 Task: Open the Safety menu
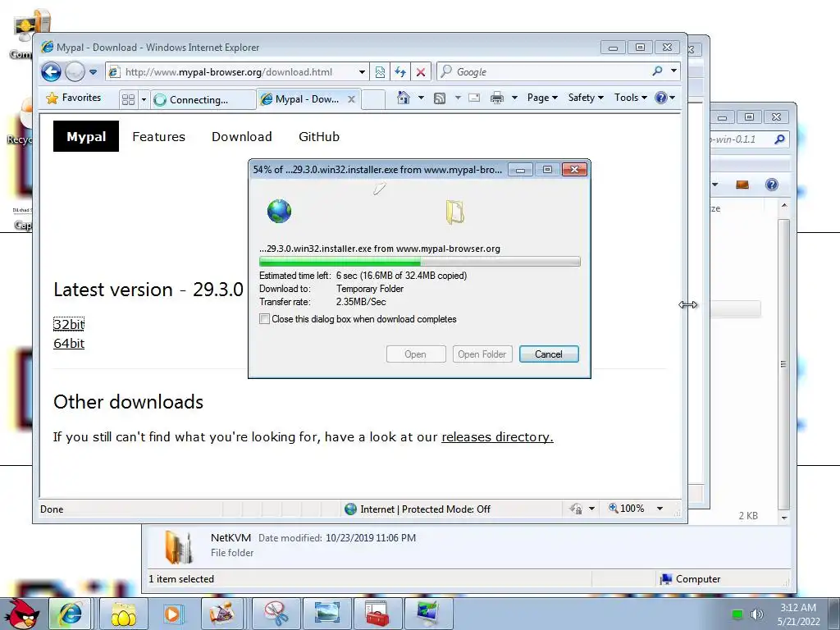pos(586,98)
